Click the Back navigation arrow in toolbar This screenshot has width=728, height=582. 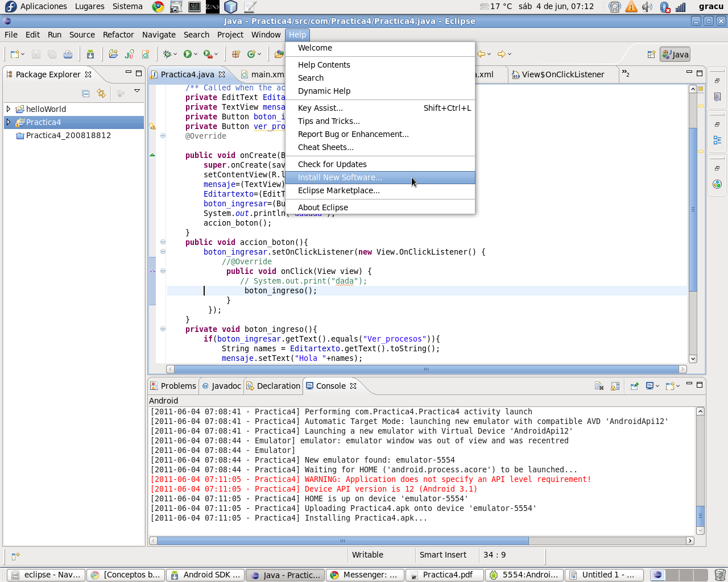point(481,54)
